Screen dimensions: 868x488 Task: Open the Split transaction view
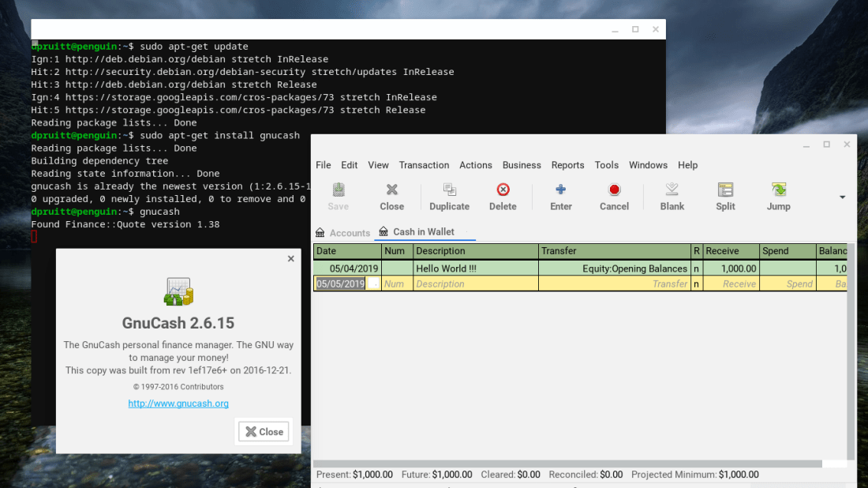(725, 196)
